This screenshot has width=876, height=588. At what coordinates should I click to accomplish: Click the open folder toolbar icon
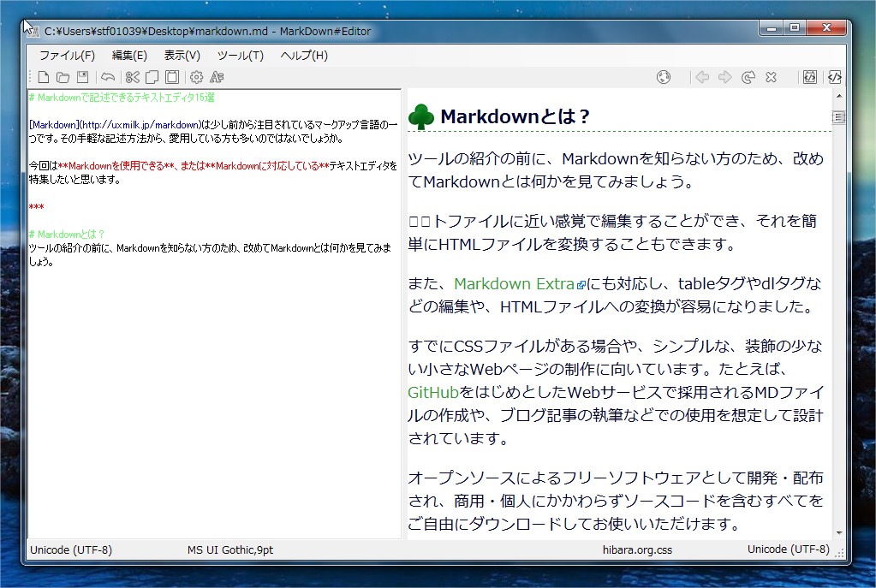[63, 77]
